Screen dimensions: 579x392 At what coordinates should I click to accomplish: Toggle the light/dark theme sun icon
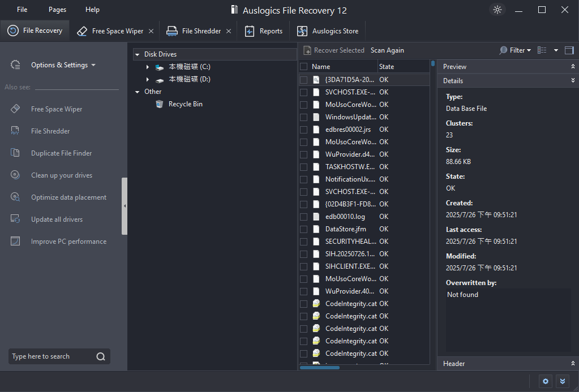[497, 10]
